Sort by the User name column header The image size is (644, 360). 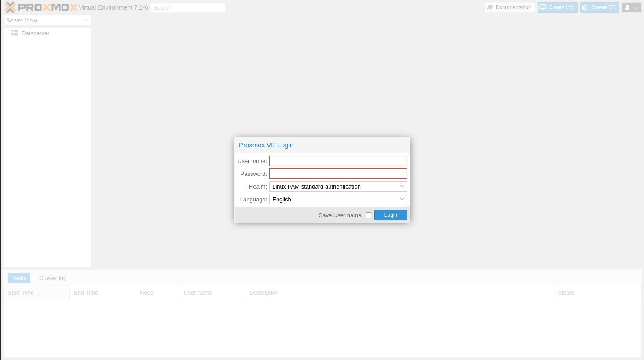coord(212,293)
